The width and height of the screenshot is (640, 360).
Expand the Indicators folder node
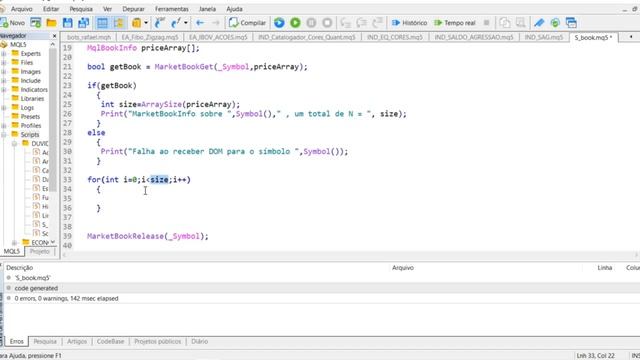tap(4, 89)
